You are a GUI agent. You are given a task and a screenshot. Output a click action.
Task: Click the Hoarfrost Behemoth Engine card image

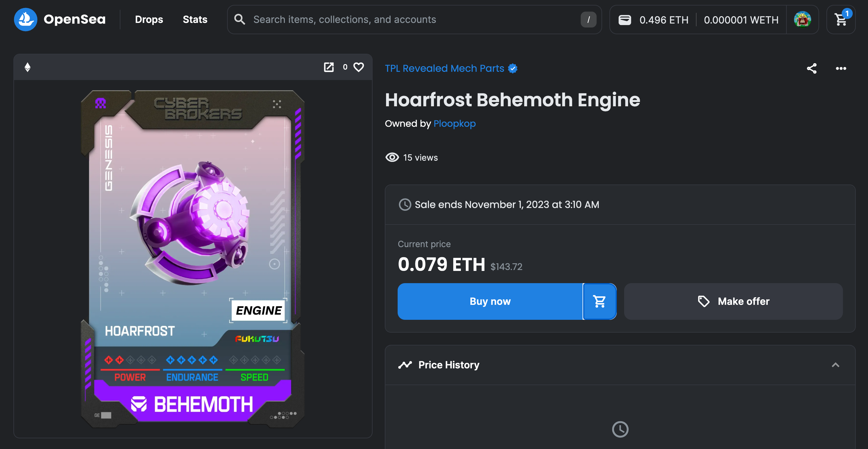tap(193, 259)
